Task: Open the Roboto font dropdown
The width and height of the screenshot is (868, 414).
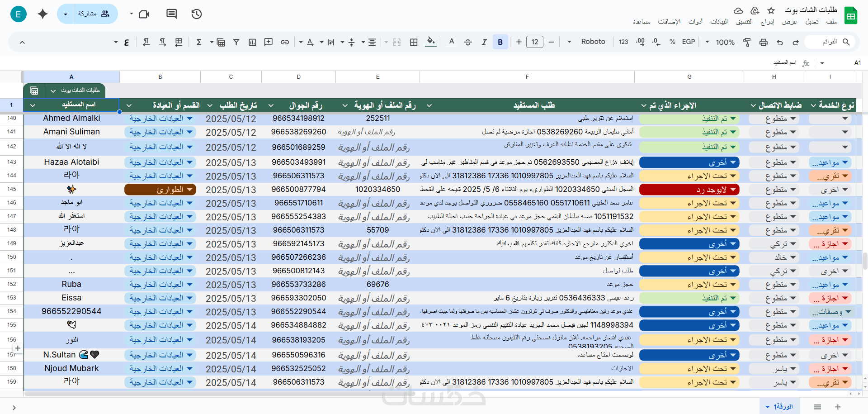Action: tap(586, 42)
